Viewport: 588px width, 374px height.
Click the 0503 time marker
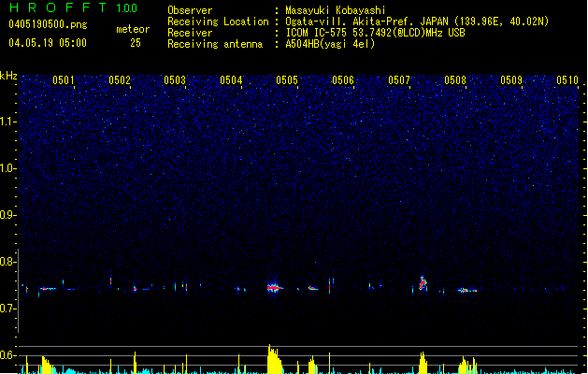(175, 80)
